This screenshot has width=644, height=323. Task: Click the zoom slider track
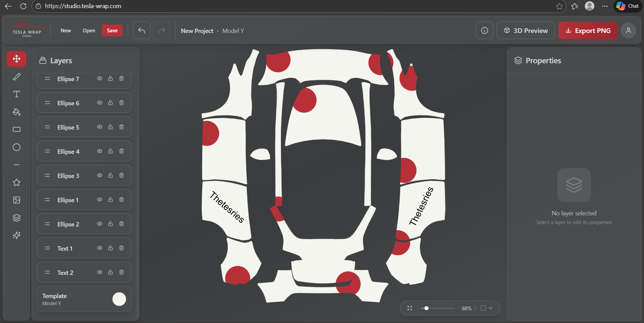click(440, 308)
